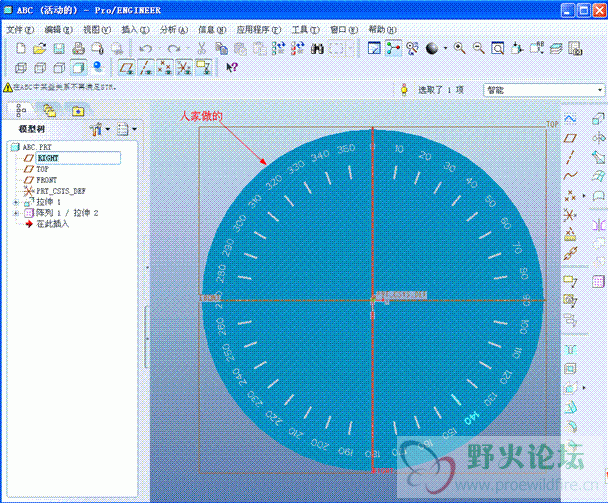Regenerate the model

(x=278, y=48)
